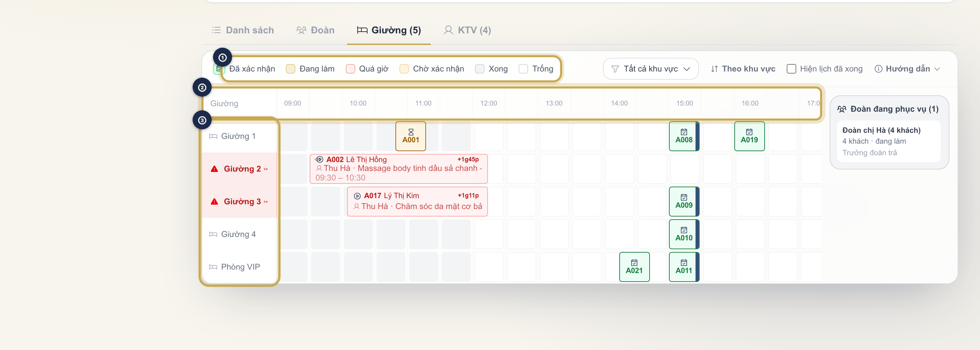The image size is (980, 350).
Task: Open appointment A009 on Giường 3
Action: click(x=684, y=202)
